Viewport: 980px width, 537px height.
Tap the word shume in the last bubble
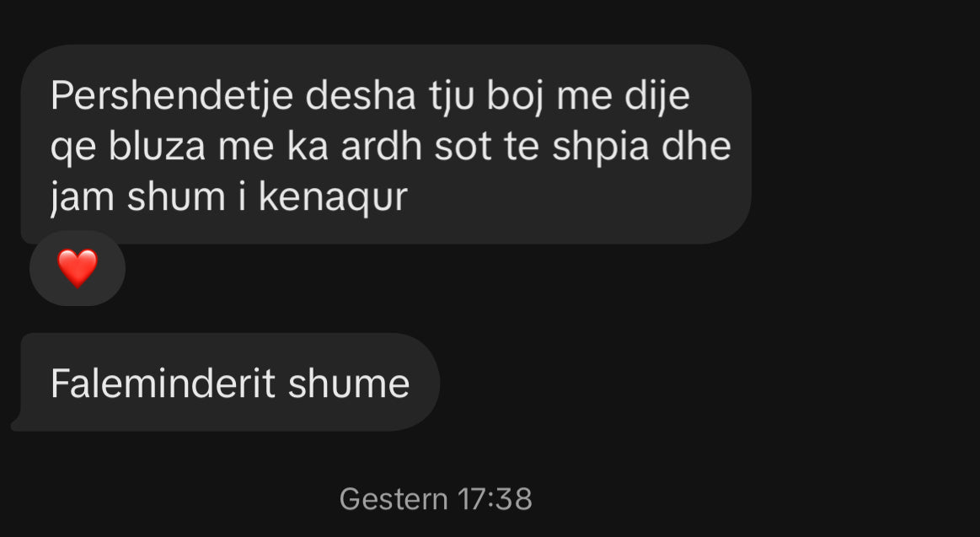(x=349, y=384)
